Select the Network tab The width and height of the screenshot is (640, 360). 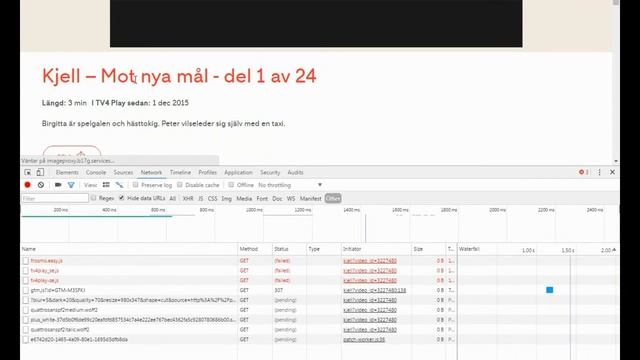pyautogui.click(x=151, y=172)
